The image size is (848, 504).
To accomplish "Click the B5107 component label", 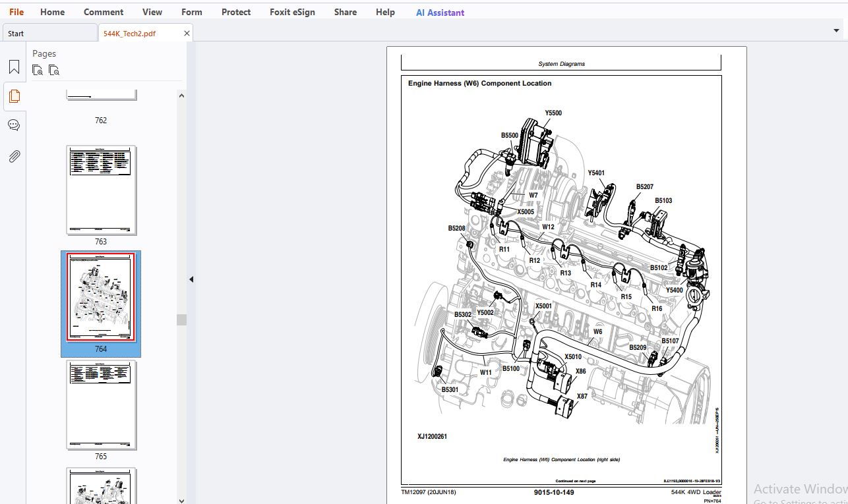I will pos(670,341).
